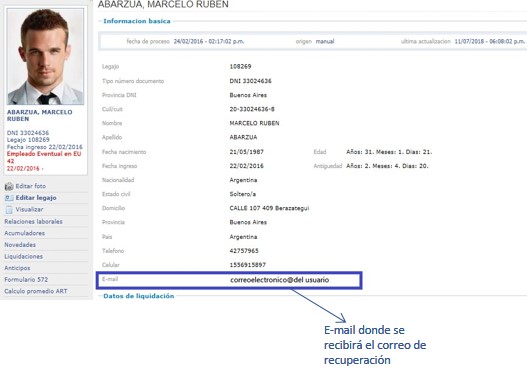
Task: Click the employee profile photo
Action: point(45,56)
